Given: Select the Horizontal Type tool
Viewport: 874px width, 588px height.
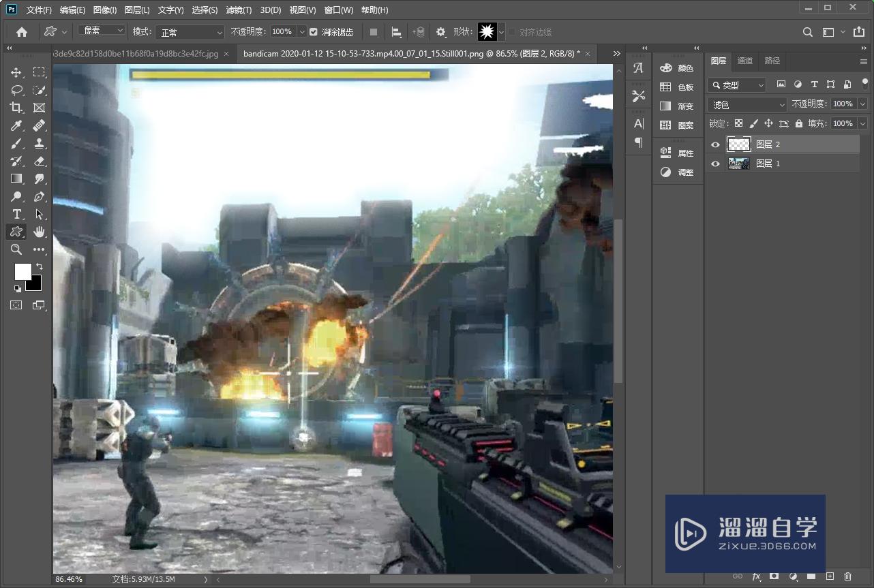Looking at the screenshot, I should point(16,214).
